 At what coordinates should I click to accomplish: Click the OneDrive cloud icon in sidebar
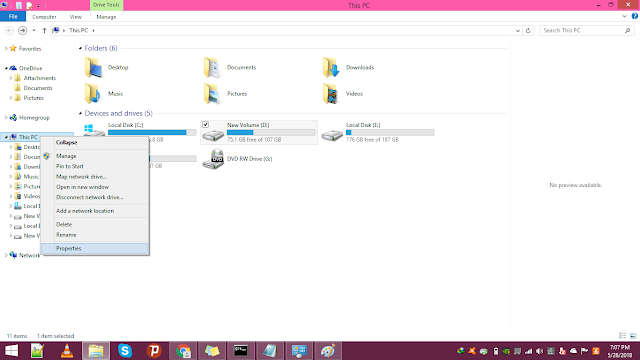pyautogui.click(x=13, y=68)
